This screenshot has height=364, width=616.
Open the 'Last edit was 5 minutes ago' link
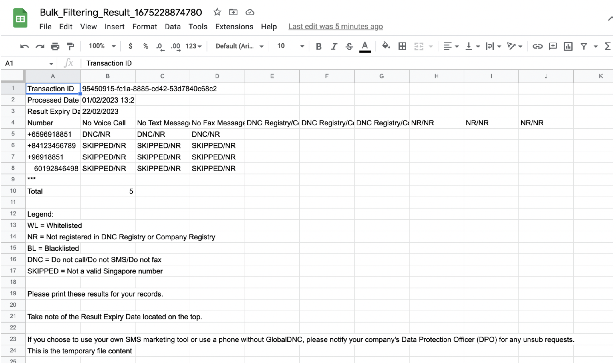(x=335, y=27)
